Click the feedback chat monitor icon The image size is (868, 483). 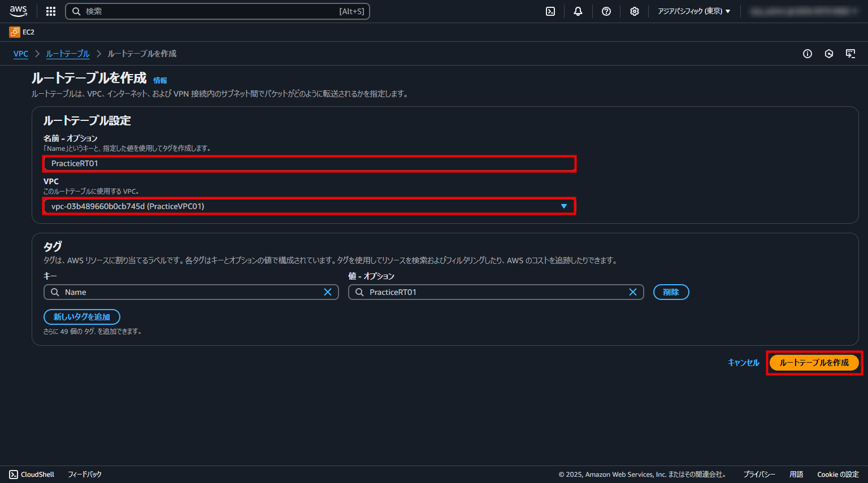pyautogui.click(x=850, y=54)
